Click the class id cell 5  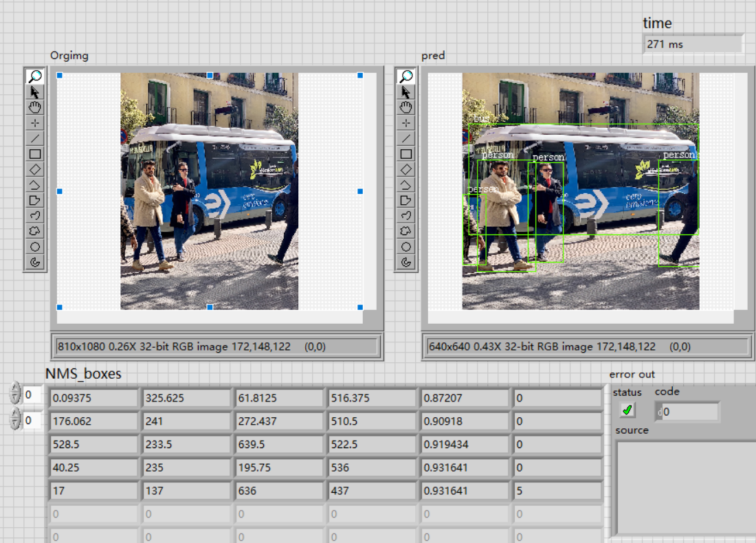tap(558, 491)
